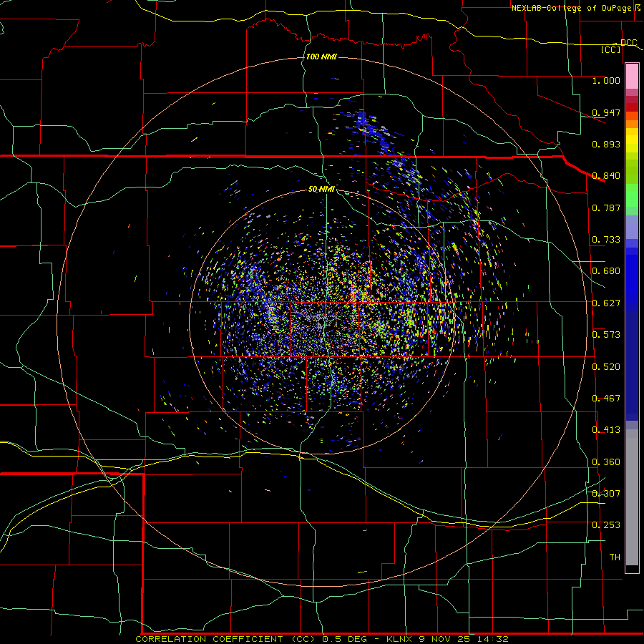Click the 0.360 legend value

coord(606,462)
